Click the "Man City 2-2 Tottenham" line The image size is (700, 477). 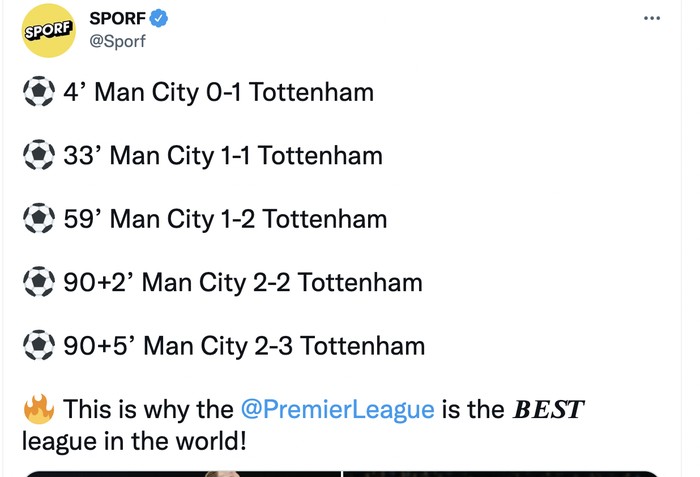point(282,283)
